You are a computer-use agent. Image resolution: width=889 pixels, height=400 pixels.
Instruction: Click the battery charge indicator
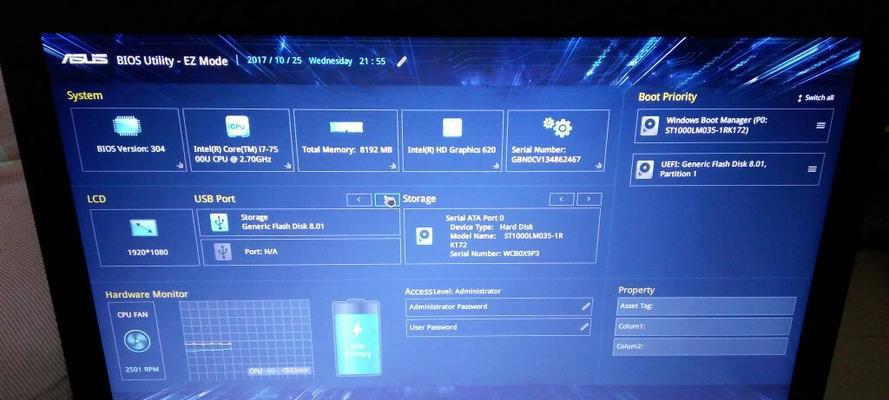point(356,338)
